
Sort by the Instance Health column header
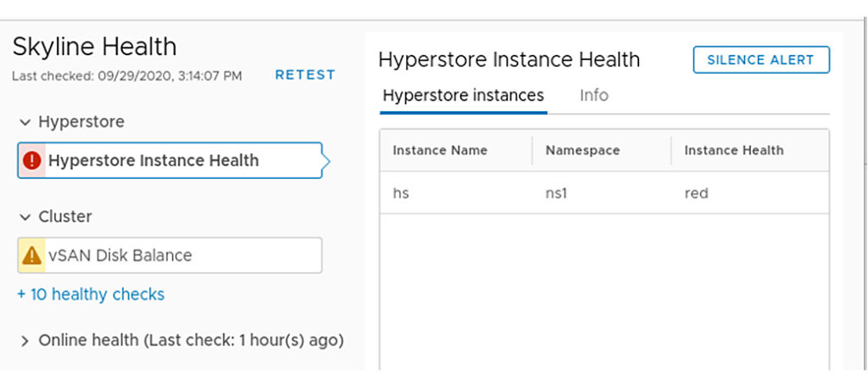pyautogui.click(x=733, y=150)
